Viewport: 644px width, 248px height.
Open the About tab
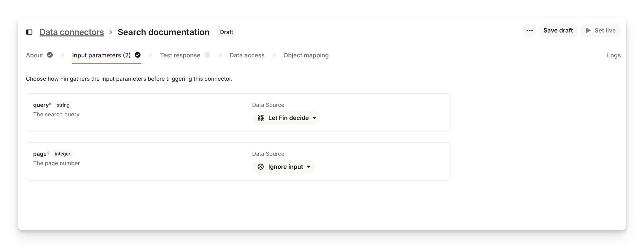click(x=34, y=55)
